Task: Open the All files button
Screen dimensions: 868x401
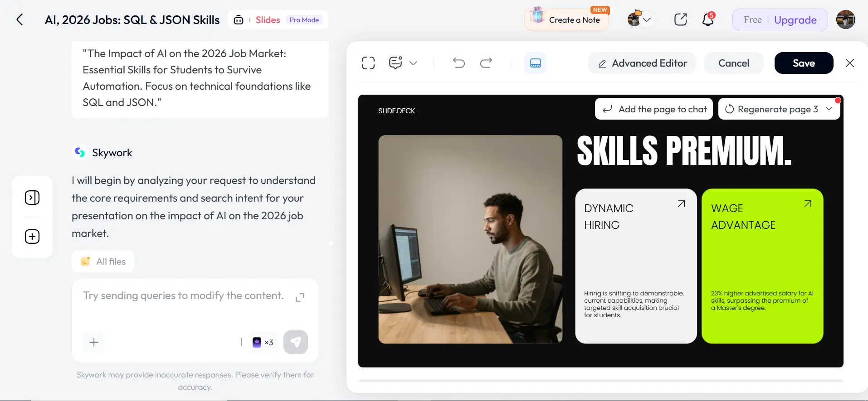Action: click(103, 261)
